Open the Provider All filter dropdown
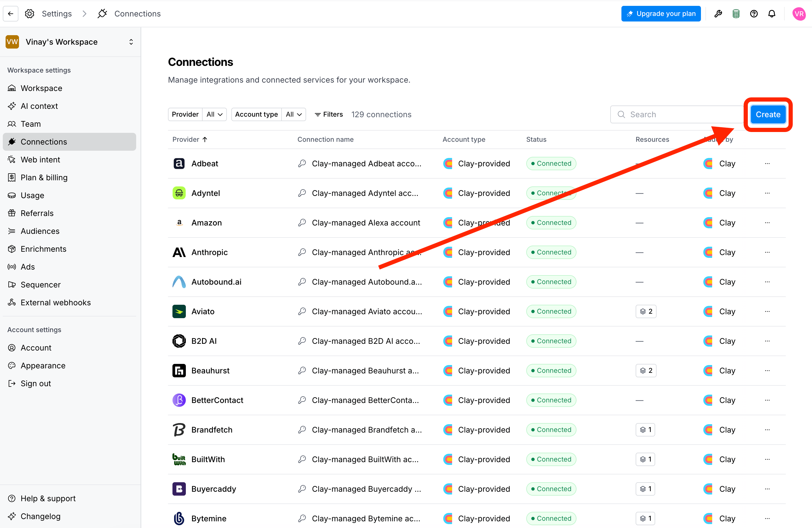 click(x=215, y=114)
